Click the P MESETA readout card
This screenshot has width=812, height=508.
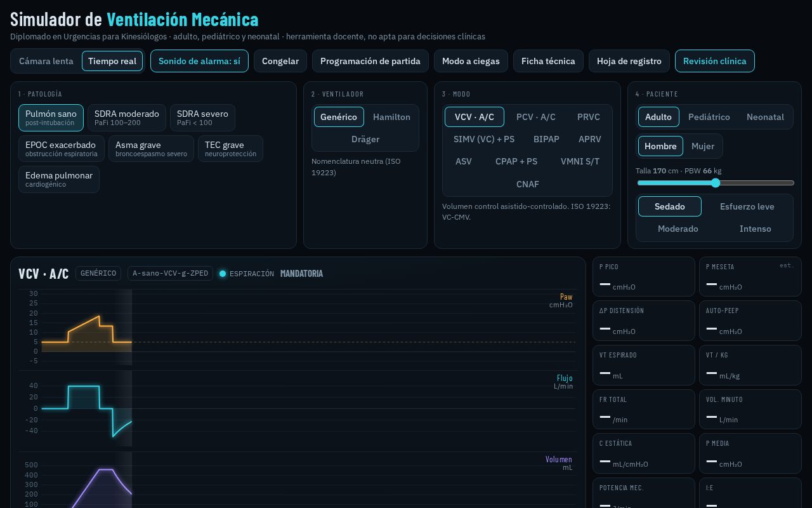[x=750, y=276]
